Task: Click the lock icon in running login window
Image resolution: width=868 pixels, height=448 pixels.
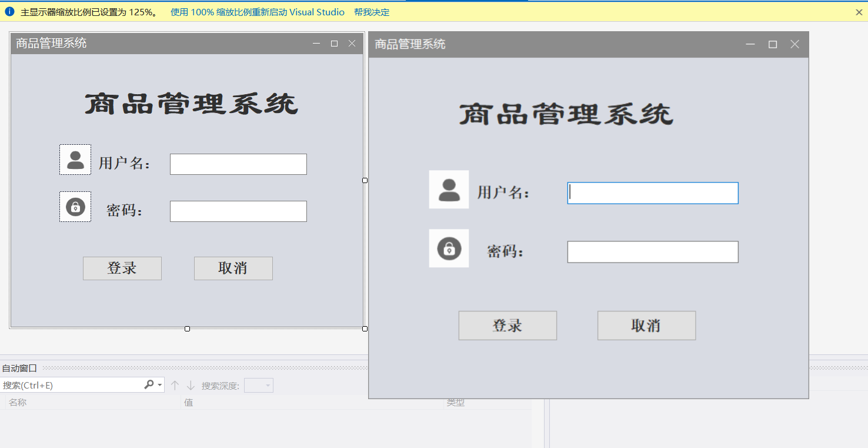Action: (x=449, y=248)
